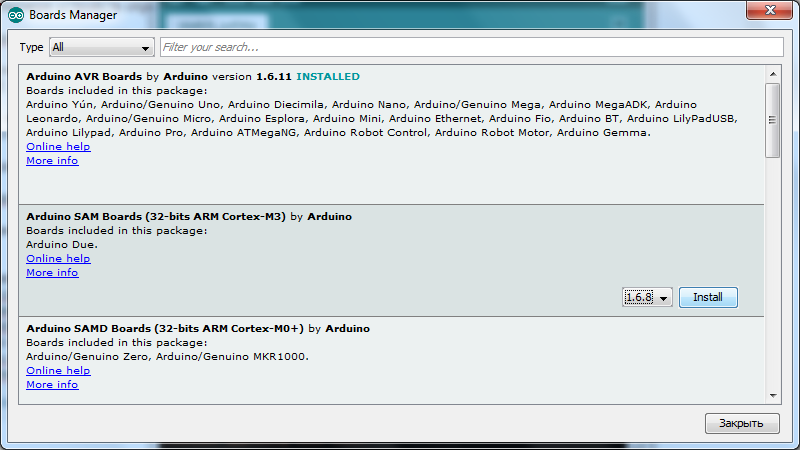The height and width of the screenshot is (450, 800).
Task: Click the Arduino Due. text
Action: tap(62, 244)
